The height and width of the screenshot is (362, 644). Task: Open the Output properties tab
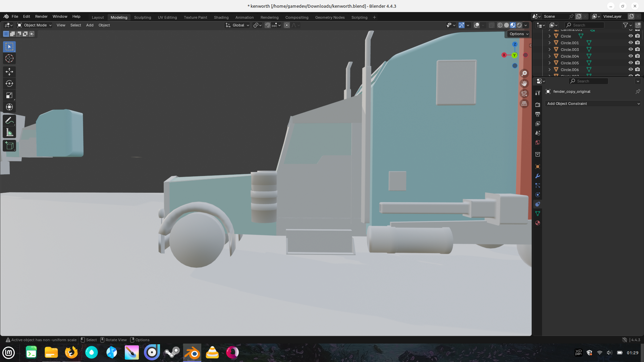(538, 114)
